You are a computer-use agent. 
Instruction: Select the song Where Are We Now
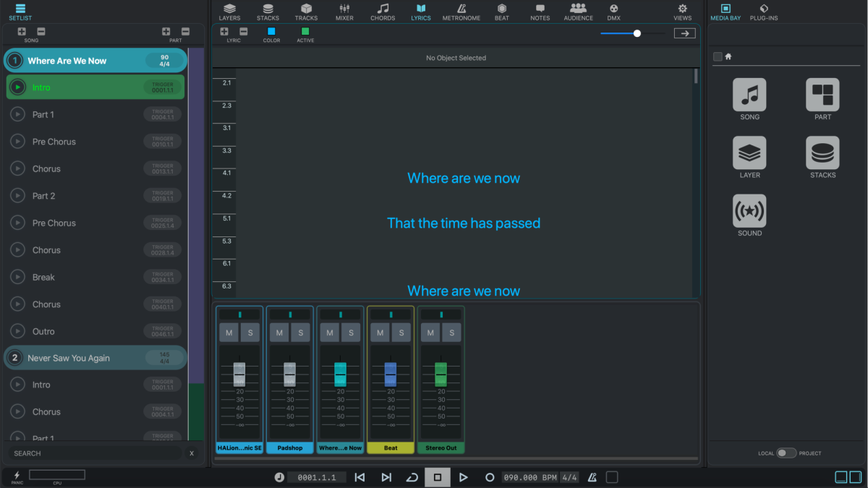(x=95, y=61)
